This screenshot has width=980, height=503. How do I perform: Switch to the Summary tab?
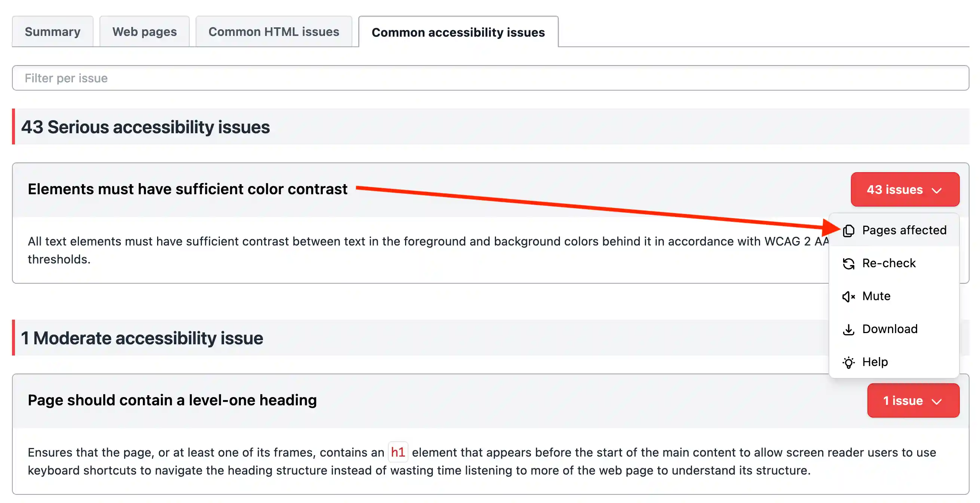click(x=52, y=31)
